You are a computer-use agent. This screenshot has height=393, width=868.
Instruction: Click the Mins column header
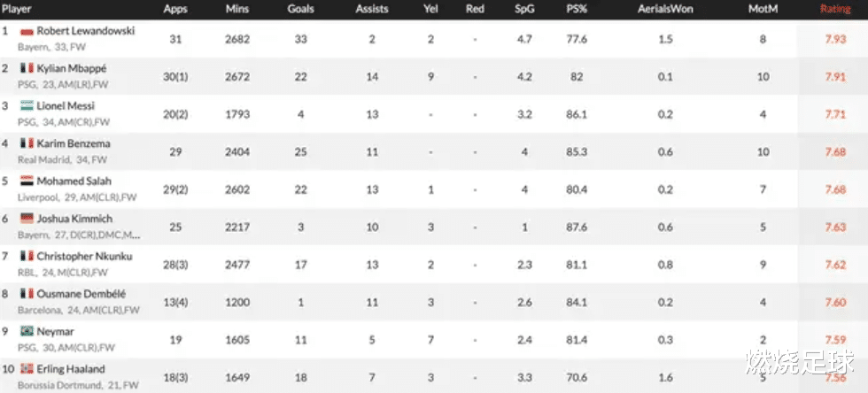click(x=237, y=9)
